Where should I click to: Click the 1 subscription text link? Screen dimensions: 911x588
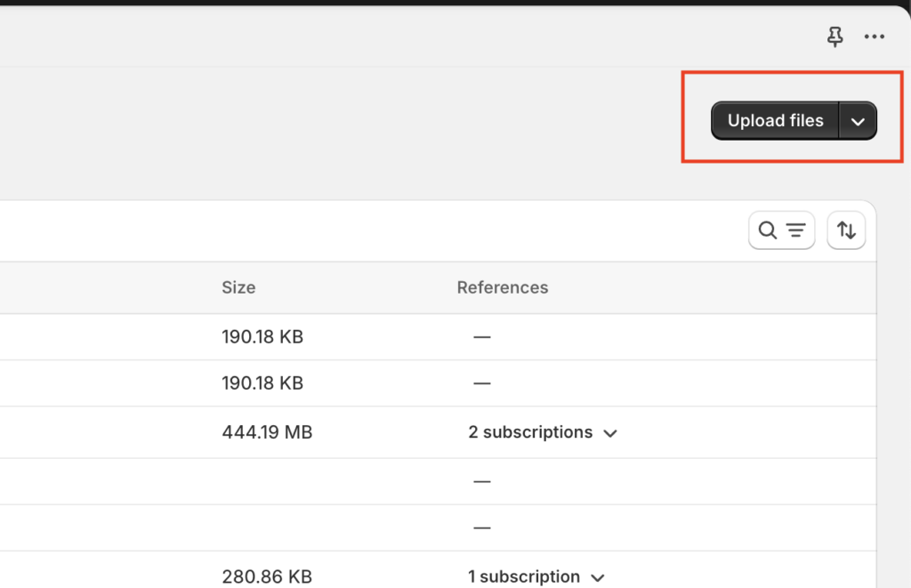(524, 576)
